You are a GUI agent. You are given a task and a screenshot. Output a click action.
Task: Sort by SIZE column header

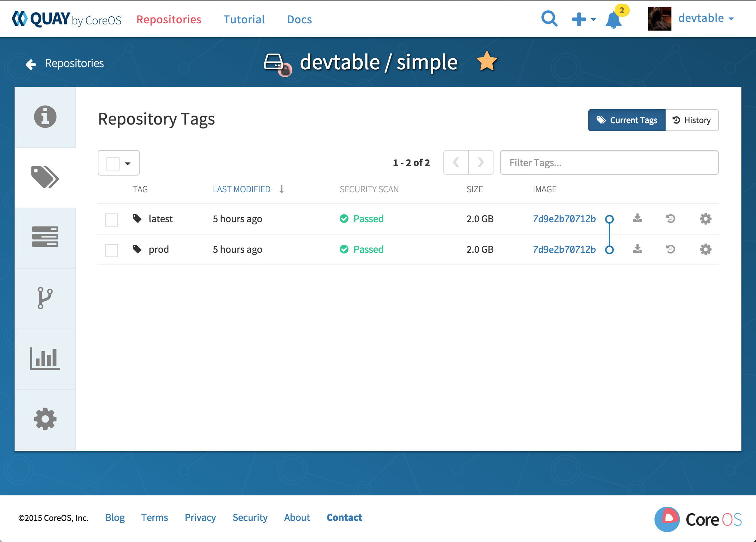click(475, 189)
